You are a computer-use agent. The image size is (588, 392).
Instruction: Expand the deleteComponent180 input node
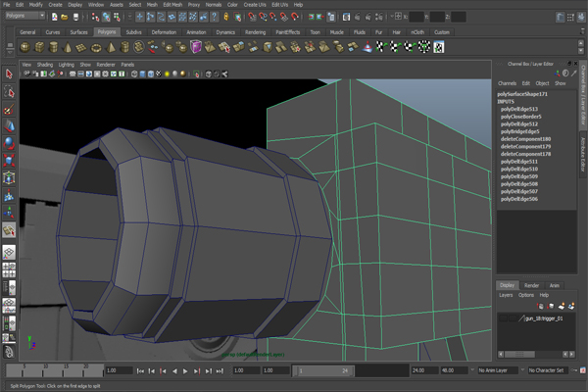pos(525,139)
